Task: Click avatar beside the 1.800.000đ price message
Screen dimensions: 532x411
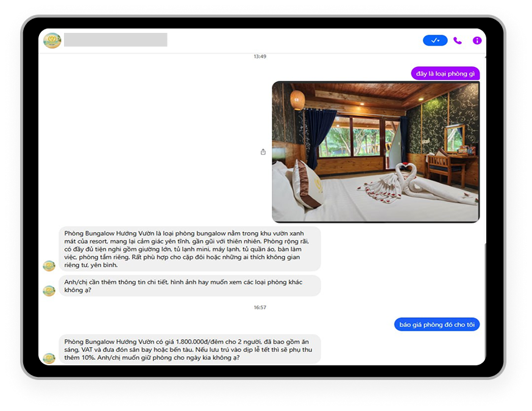Action: coord(49,358)
